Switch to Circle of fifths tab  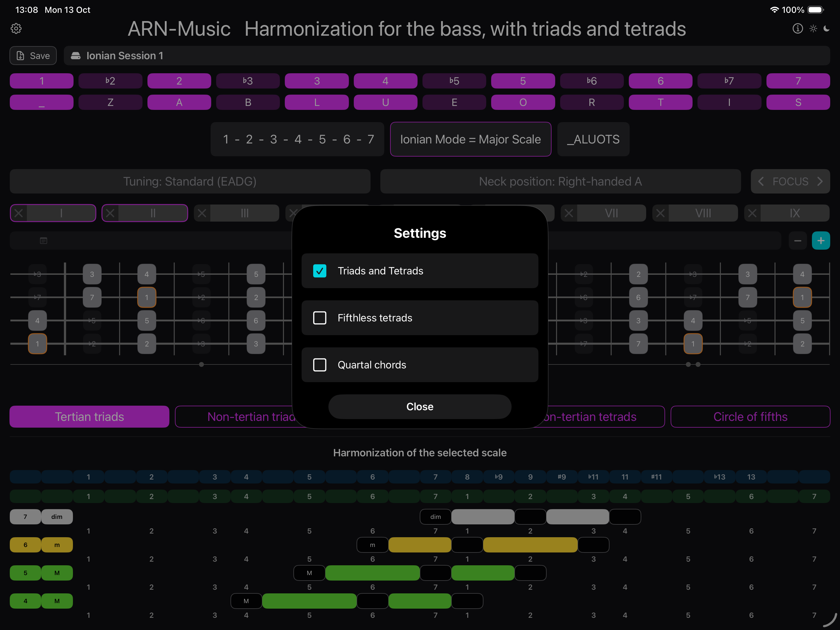click(x=750, y=417)
